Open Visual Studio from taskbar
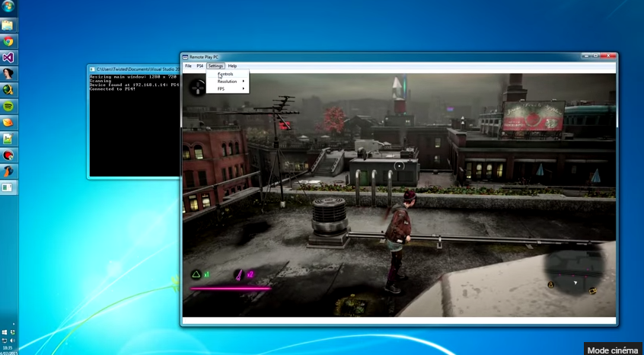The image size is (644, 355). click(8, 58)
